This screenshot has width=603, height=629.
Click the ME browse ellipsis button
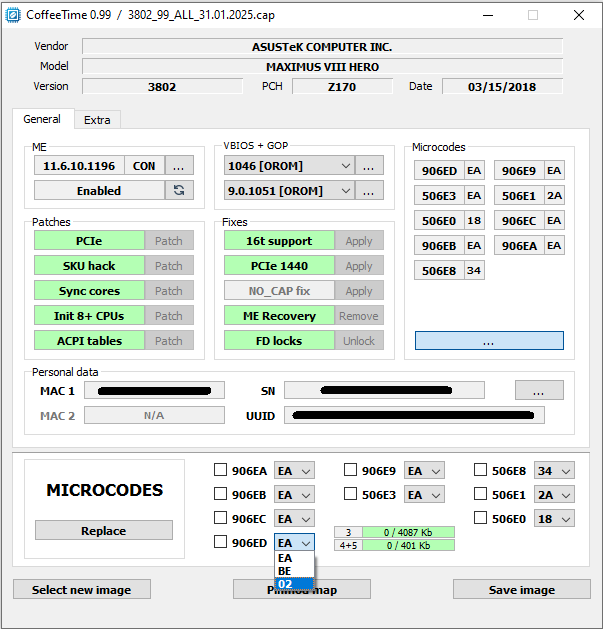(179, 165)
